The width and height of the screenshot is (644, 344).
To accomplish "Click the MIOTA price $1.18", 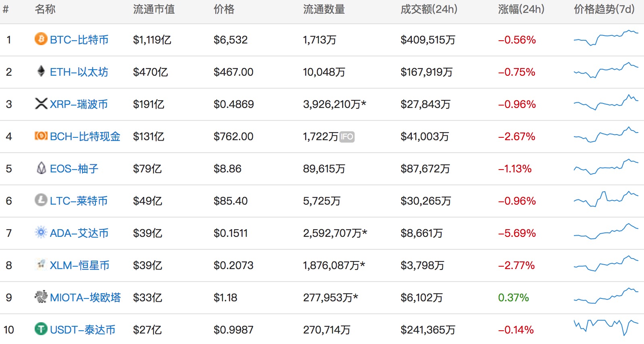I will click(225, 298).
